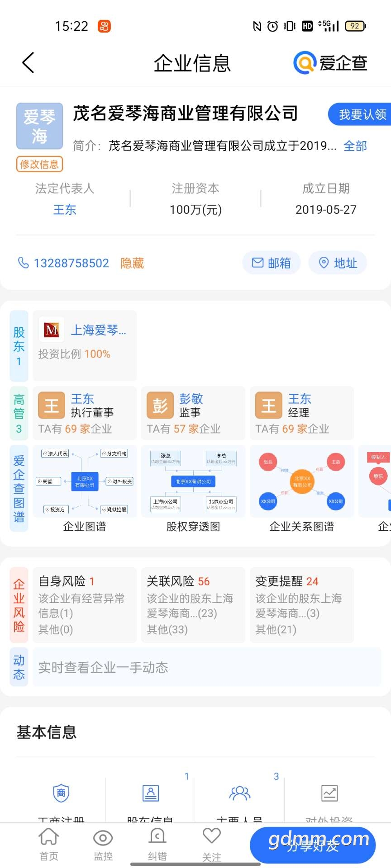Screen dimensions: 391x868
Task: Tap the 我要认领 button
Action: (x=360, y=114)
